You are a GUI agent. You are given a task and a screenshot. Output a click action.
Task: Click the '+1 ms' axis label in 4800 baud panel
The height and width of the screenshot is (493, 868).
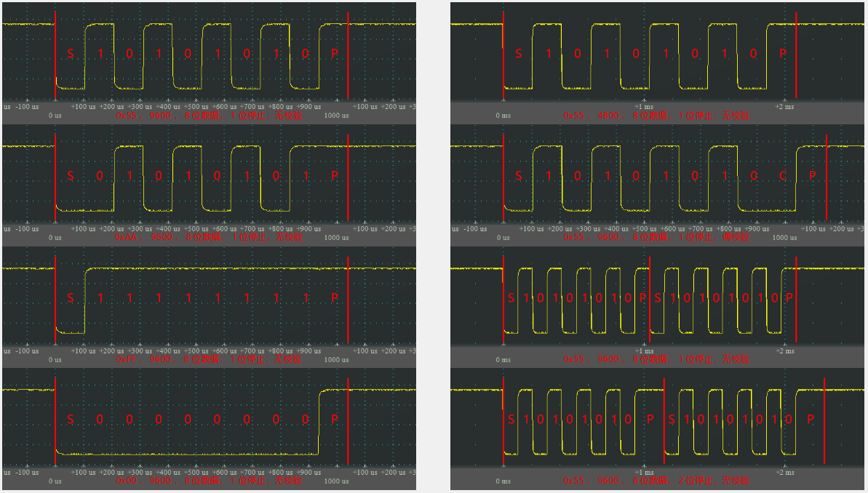644,107
